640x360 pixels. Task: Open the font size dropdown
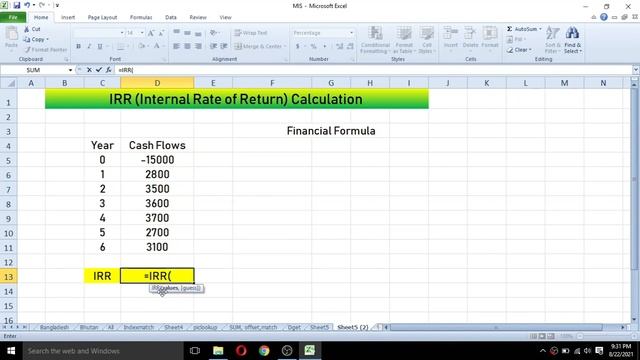[x=142, y=33]
